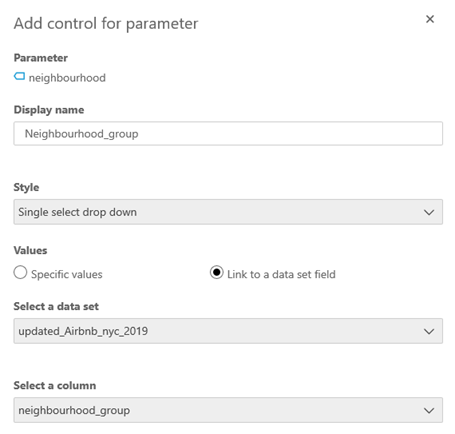Viewport: 455px width, 434px height.
Task: Click the Select a data set label
Action: point(56,306)
